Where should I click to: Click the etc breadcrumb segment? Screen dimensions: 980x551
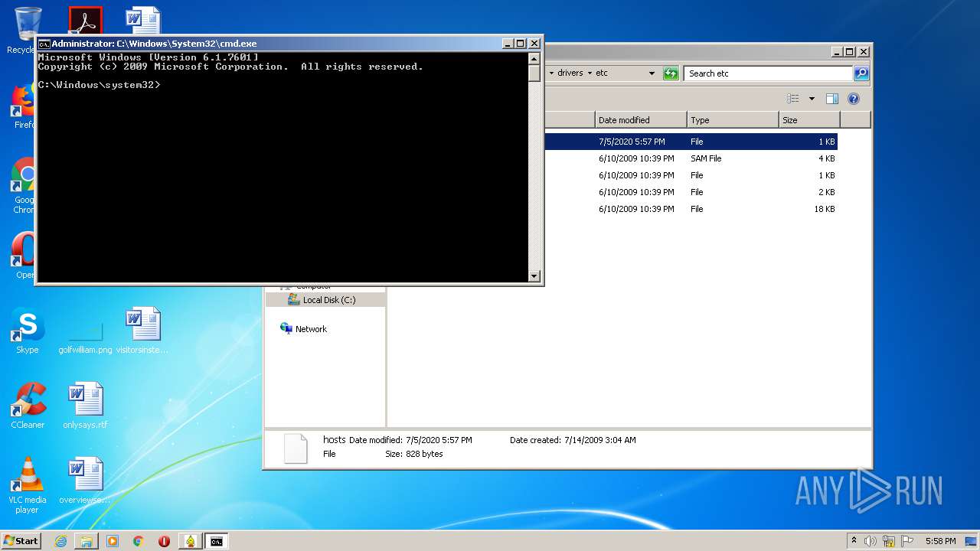602,73
